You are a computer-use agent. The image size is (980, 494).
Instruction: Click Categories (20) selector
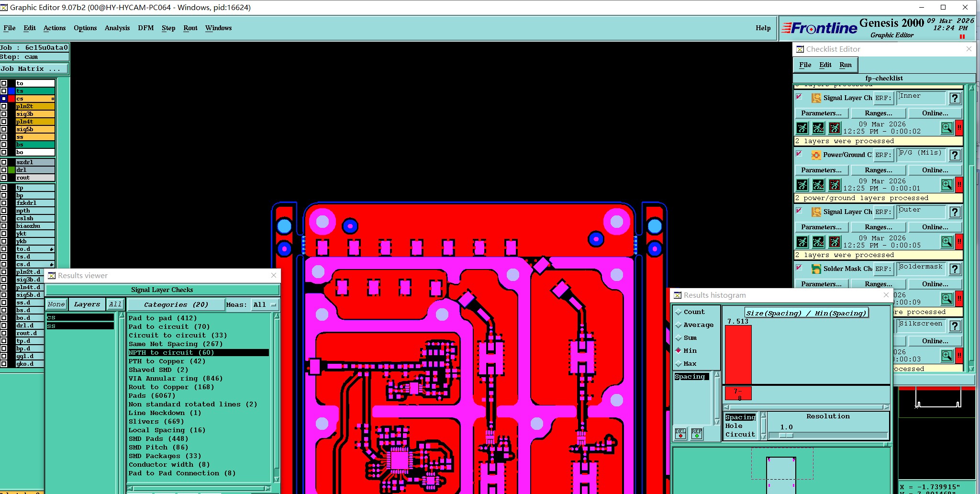click(x=176, y=304)
